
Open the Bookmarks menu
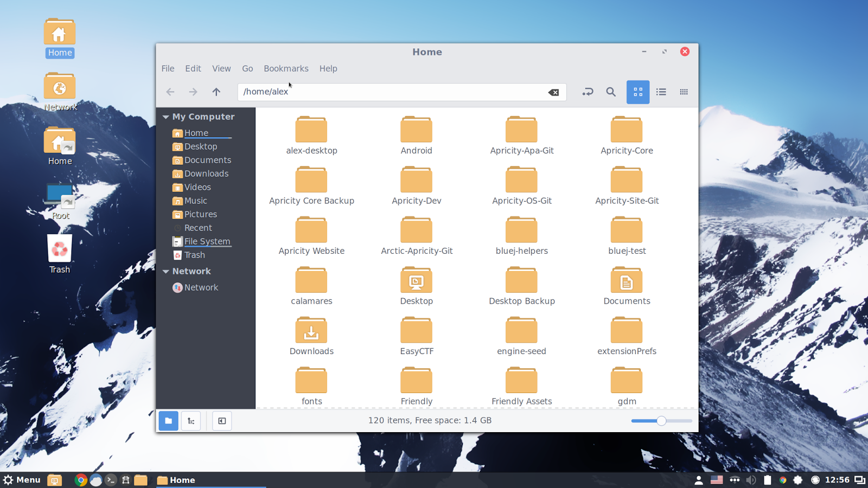286,68
